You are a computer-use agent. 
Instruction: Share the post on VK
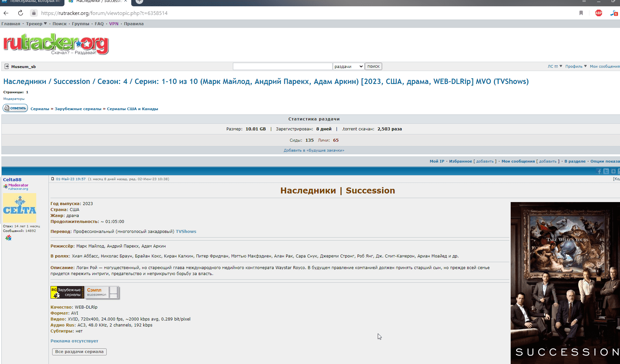(613, 171)
